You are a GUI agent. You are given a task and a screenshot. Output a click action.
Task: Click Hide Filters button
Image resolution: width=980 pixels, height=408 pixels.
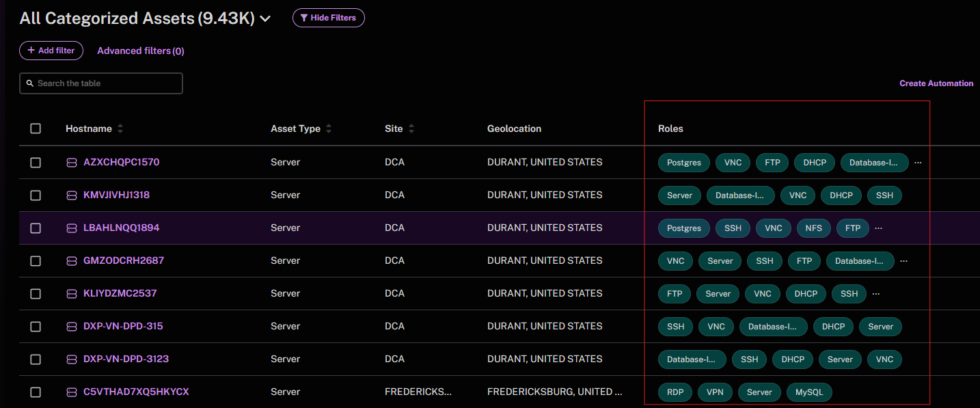(x=329, y=18)
